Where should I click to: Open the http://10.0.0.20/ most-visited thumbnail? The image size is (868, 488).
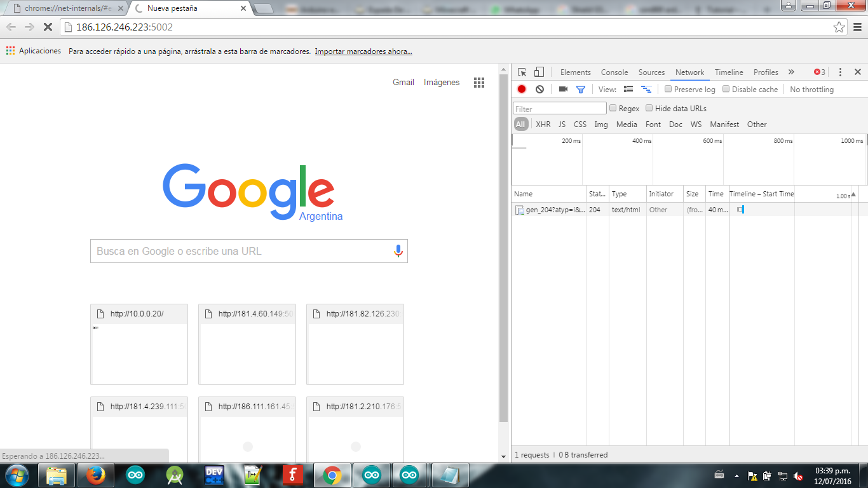click(x=139, y=344)
